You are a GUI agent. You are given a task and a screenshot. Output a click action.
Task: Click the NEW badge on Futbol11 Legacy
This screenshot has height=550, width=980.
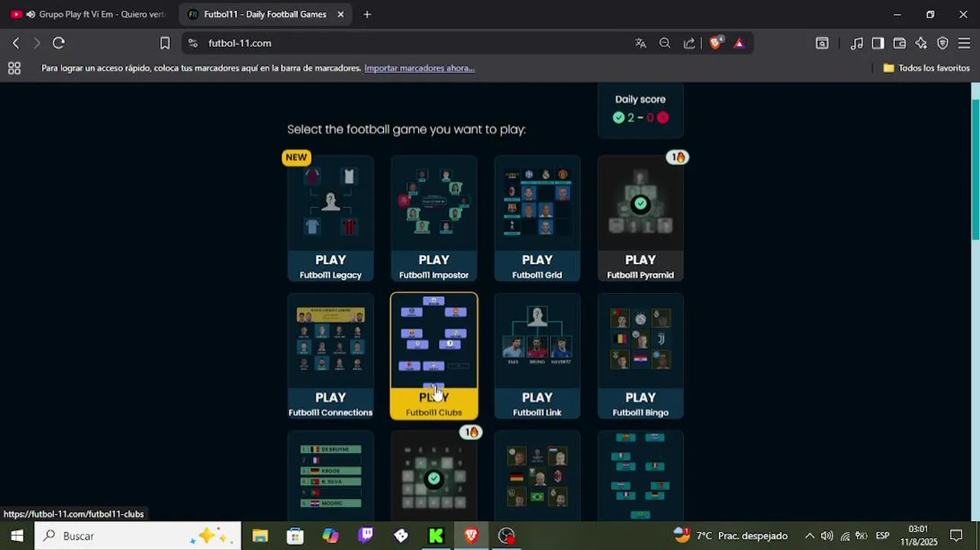tap(296, 157)
